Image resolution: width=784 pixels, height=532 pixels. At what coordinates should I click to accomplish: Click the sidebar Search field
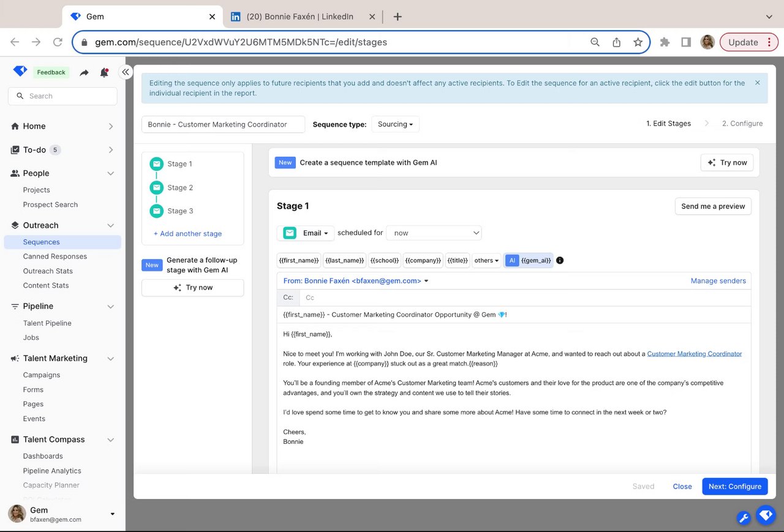click(x=62, y=96)
